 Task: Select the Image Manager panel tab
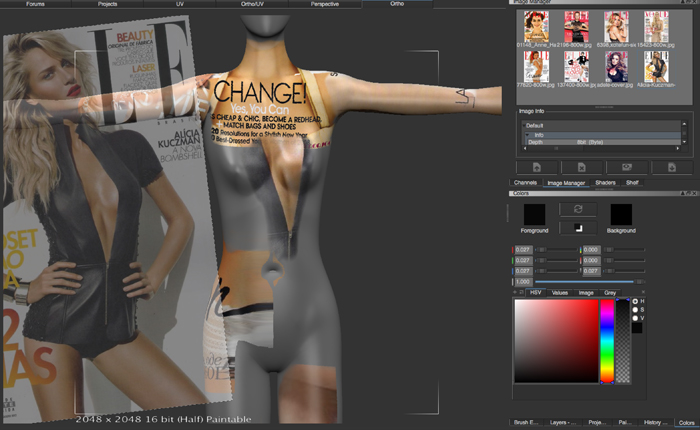pos(566,183)
